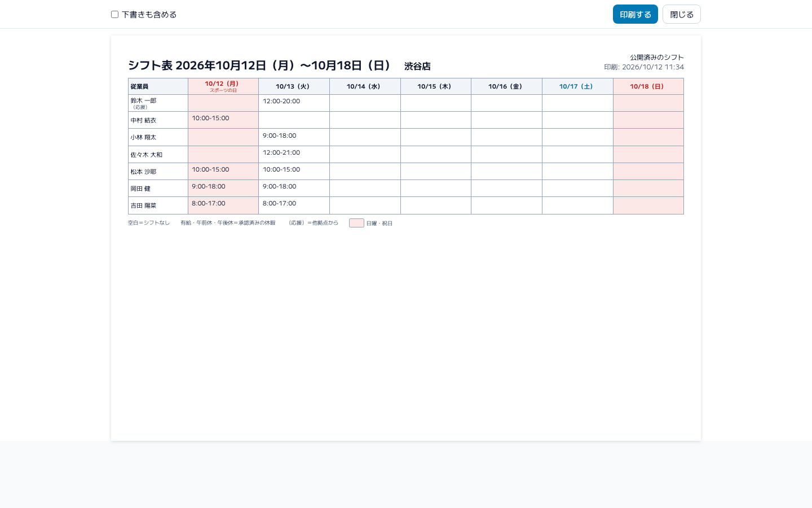The width and height of the screenshot is (812, 508).
Task: Select the 10/18 (日) column header
Action: (x=648, y=86)
